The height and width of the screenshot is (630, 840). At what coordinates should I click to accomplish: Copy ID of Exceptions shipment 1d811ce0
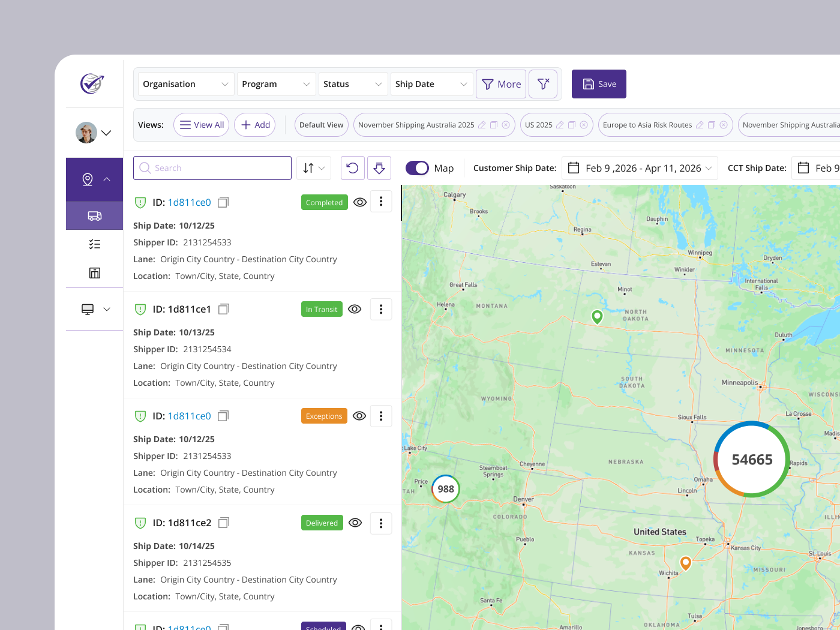[223, 416]
